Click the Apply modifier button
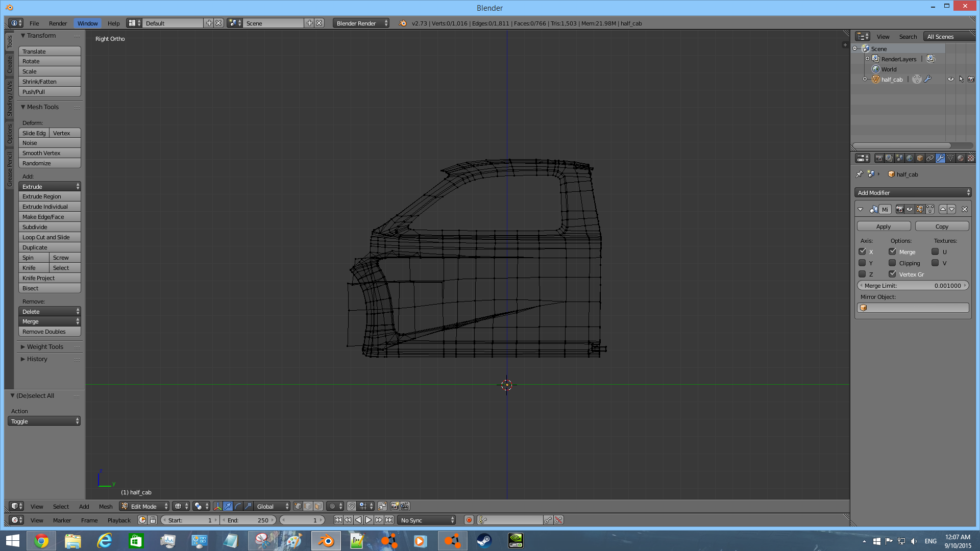This screenshot has width=980, height=551. point(884,226)
